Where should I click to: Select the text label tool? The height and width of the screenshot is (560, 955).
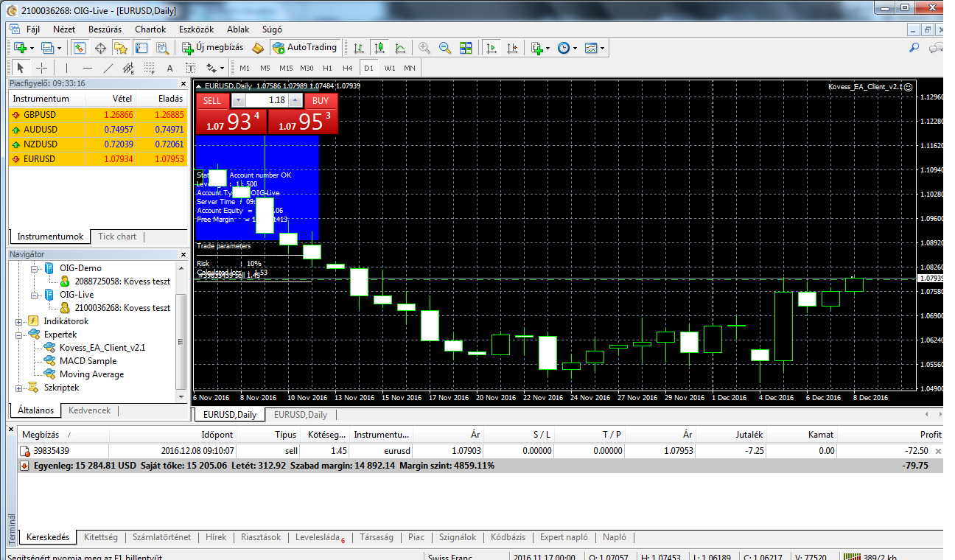point(190,68)
